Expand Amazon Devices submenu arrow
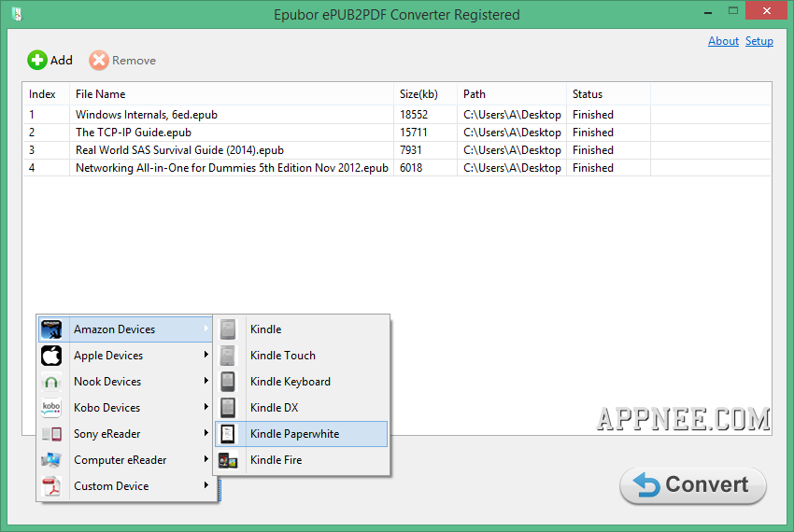794x532 pixels. pyautogui.click(x=206, y=329)
